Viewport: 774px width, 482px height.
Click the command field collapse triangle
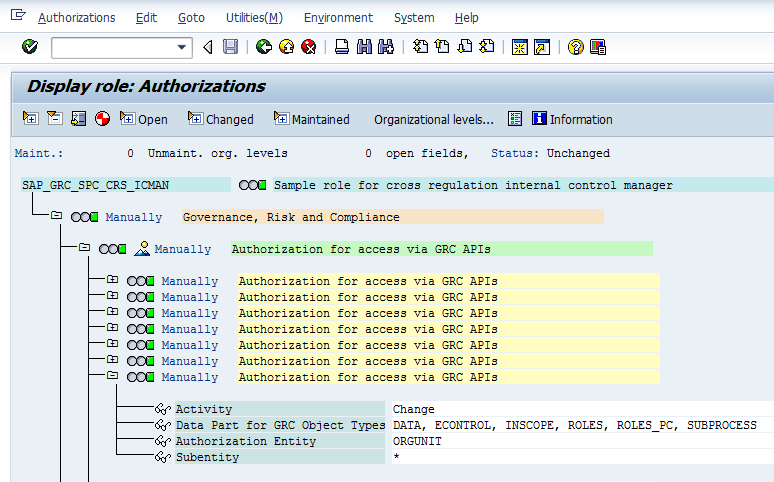(x=208, y=47)
